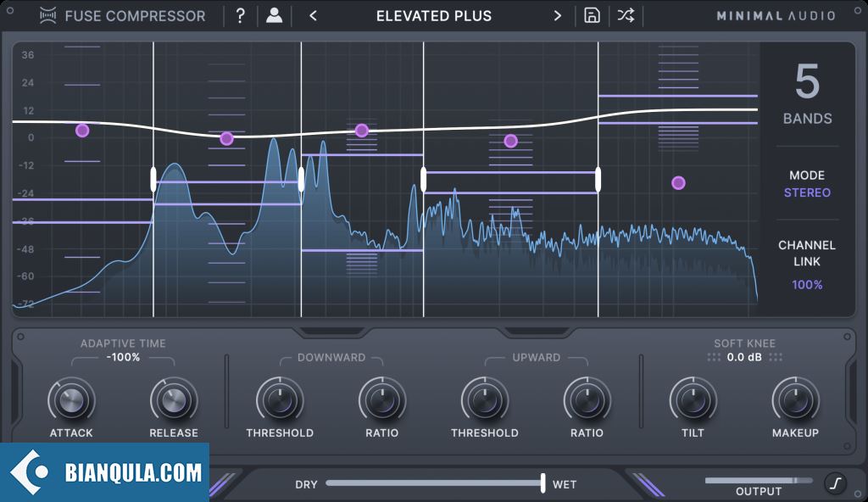Save the preset using floppy disk icon
Screen dimensions: 868x502
tap(592, 15)
